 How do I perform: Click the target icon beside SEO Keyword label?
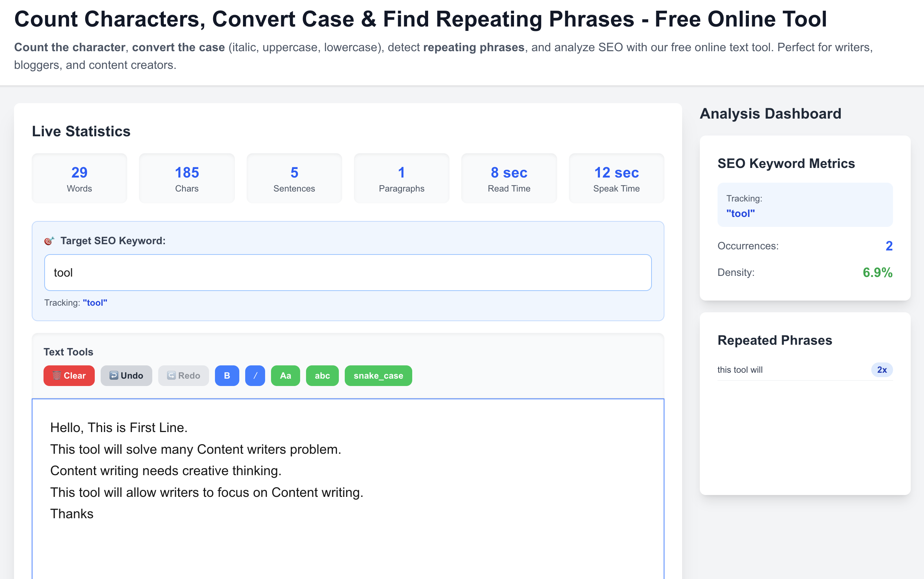point(49,241)
